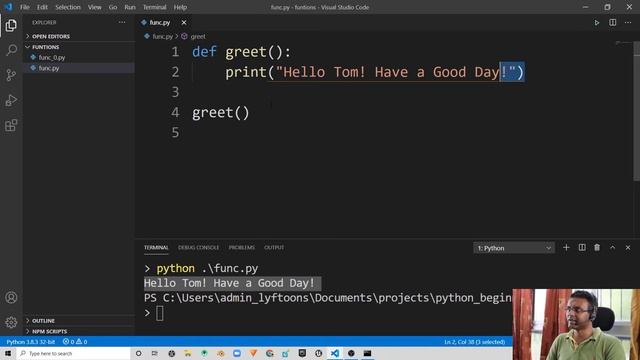Create a new terminal with plus icon
Screen dimensions: 640x360
566,247
